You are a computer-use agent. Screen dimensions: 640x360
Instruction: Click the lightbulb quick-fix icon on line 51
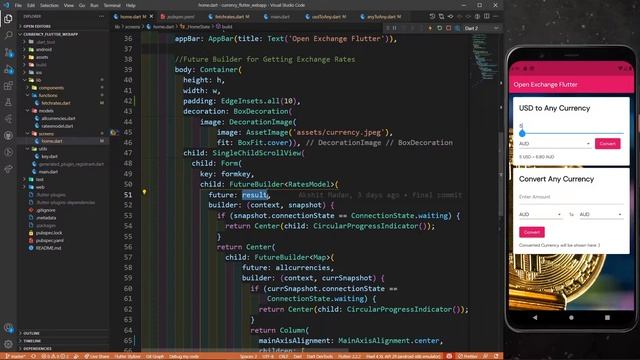coord(144,192)
